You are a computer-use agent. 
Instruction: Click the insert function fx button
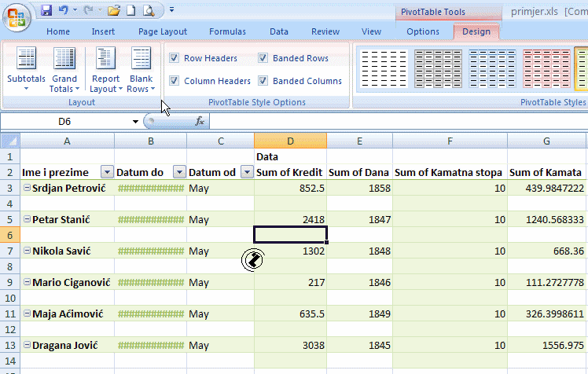[x=200, y=122]
